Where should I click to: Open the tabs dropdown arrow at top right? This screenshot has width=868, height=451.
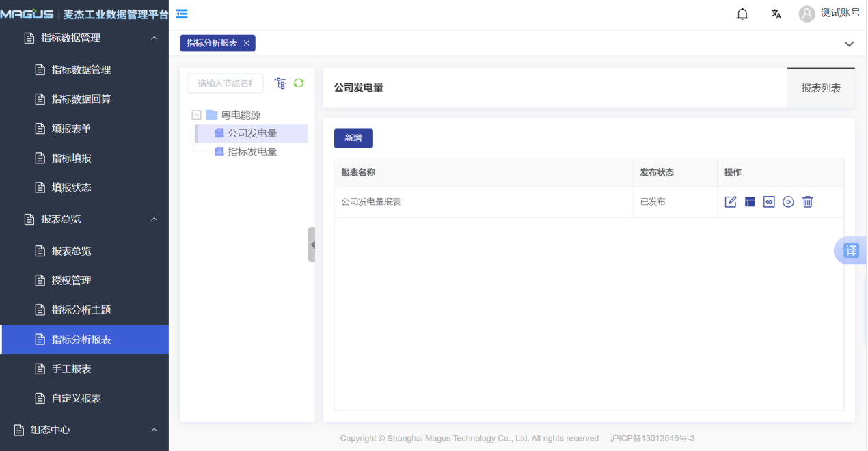(x=849, y=44)
